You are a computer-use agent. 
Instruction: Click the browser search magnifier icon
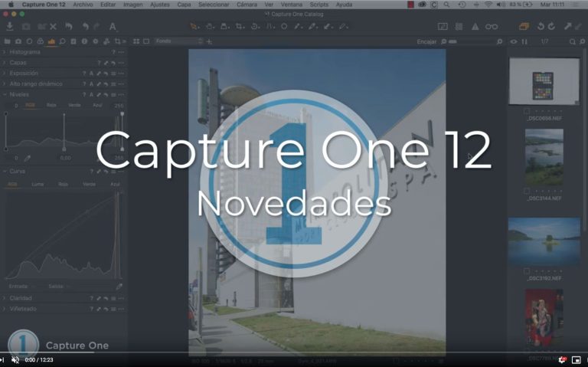pyautogui.click(x=572, y=41)
